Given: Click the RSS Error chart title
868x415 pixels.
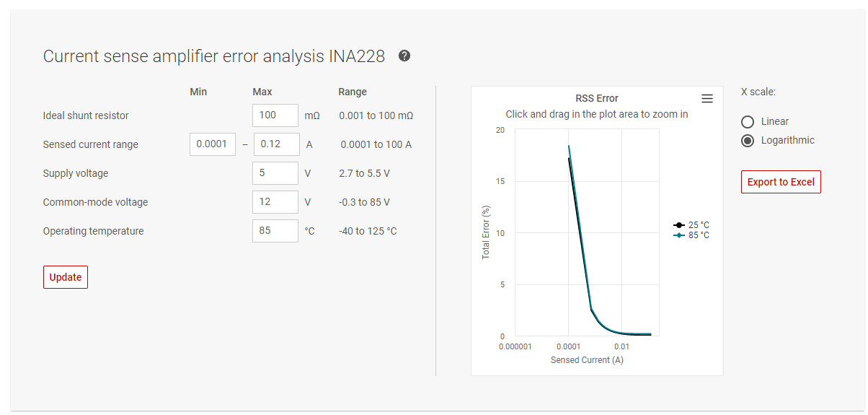Looking at the screenshot, I should [x=597, y=99].
